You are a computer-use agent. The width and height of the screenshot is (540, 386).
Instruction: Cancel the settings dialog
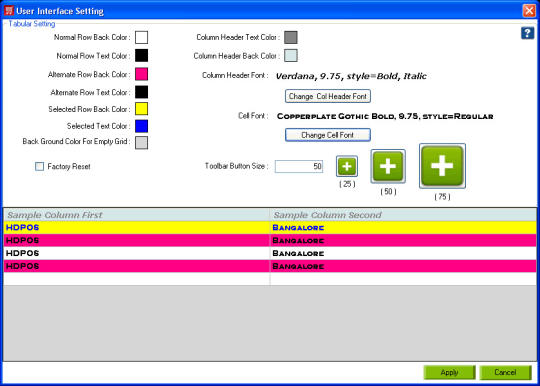click(505, 372)
